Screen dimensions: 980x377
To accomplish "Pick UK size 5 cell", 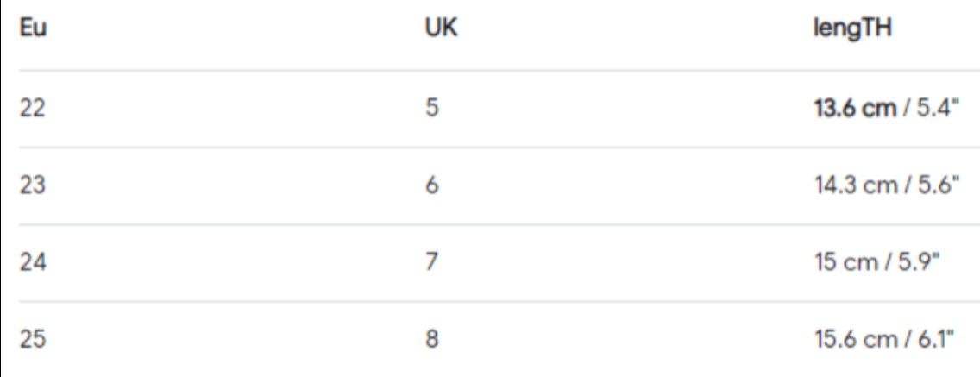I will pyautogui.click(x=432, y=110).
